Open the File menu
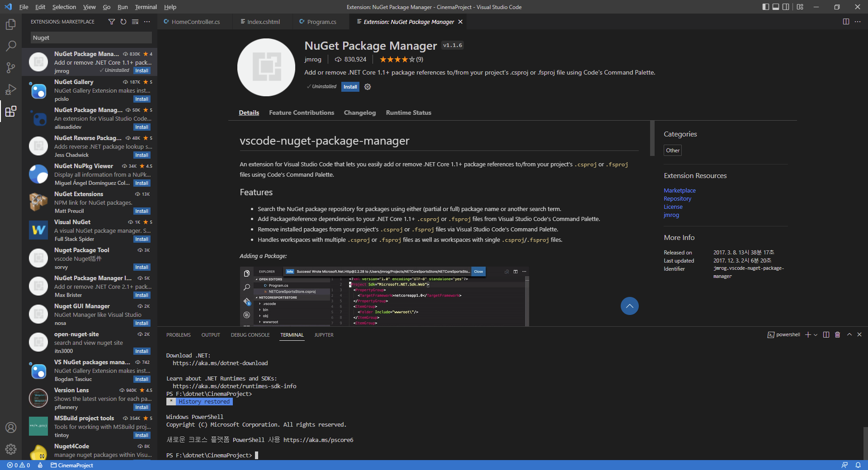 point(24,7)
